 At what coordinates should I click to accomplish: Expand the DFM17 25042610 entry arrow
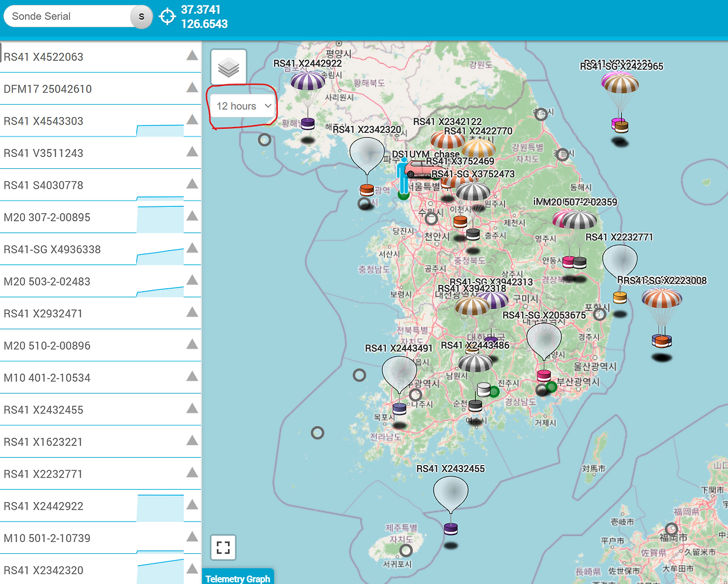pos(192,88)
